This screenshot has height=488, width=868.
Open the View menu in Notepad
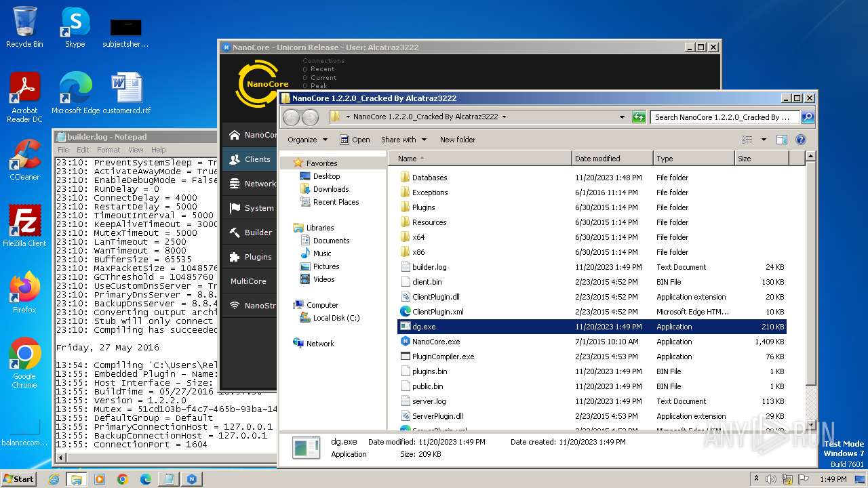[x=136, y=150]
